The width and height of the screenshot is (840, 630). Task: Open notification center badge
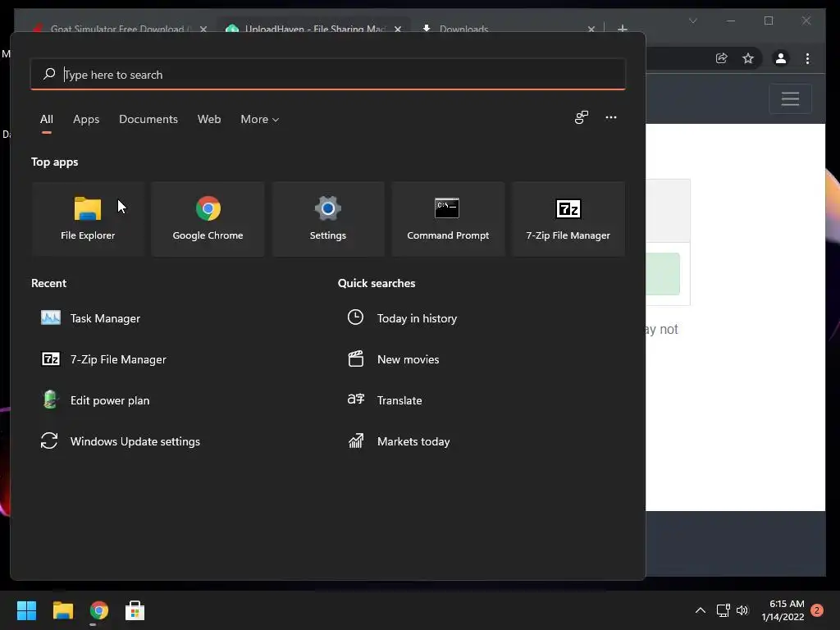817,610
